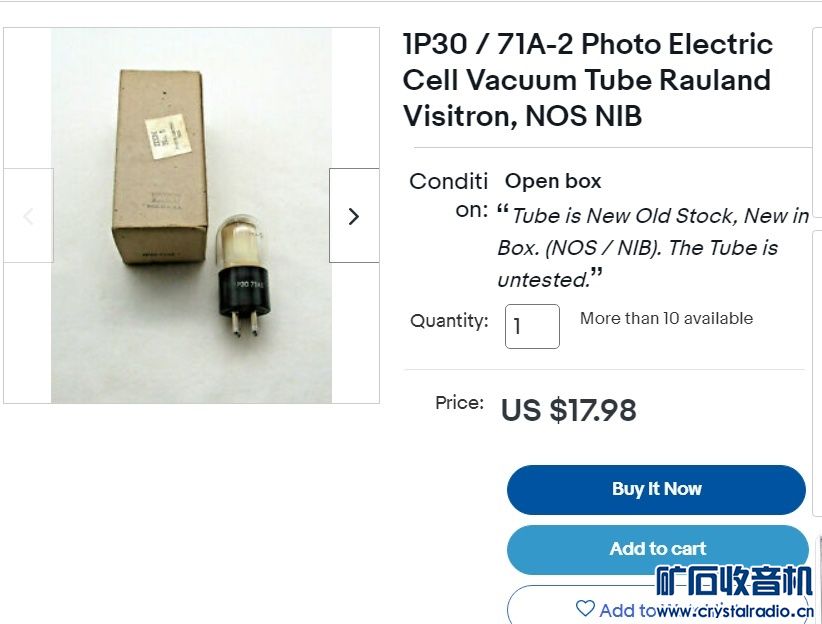Image resolution: width=822 pixels, height=624 pixels.
Task: Click the Quantity label
Action: coord(449,321)
